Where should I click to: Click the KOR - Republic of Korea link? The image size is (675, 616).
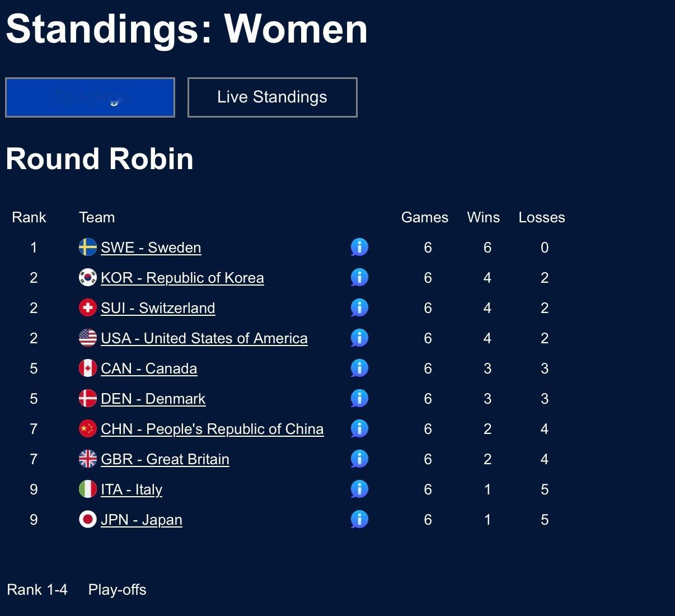coord(182,278)
